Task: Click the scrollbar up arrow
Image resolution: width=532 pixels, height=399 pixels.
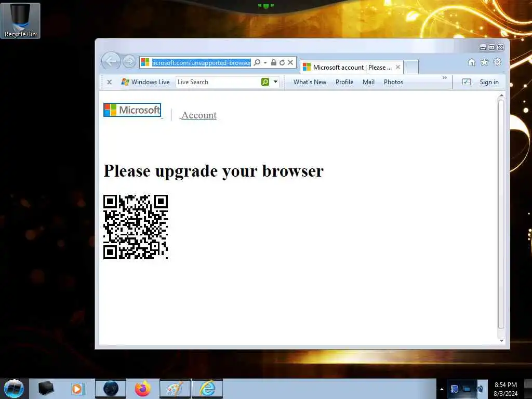Action: (501, 97)
